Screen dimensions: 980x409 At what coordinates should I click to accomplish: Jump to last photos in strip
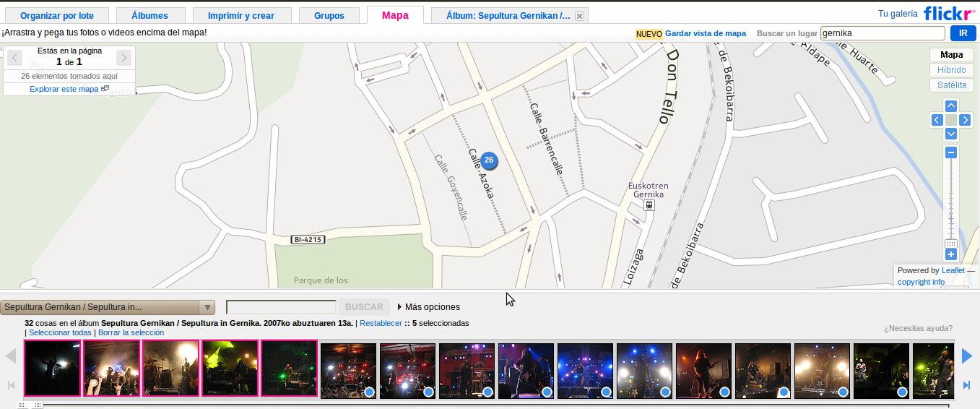(966, 385)
